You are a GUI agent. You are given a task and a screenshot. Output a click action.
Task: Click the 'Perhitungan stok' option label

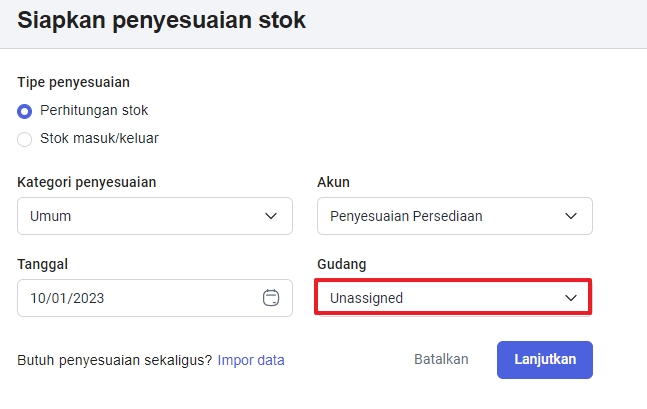94,110
